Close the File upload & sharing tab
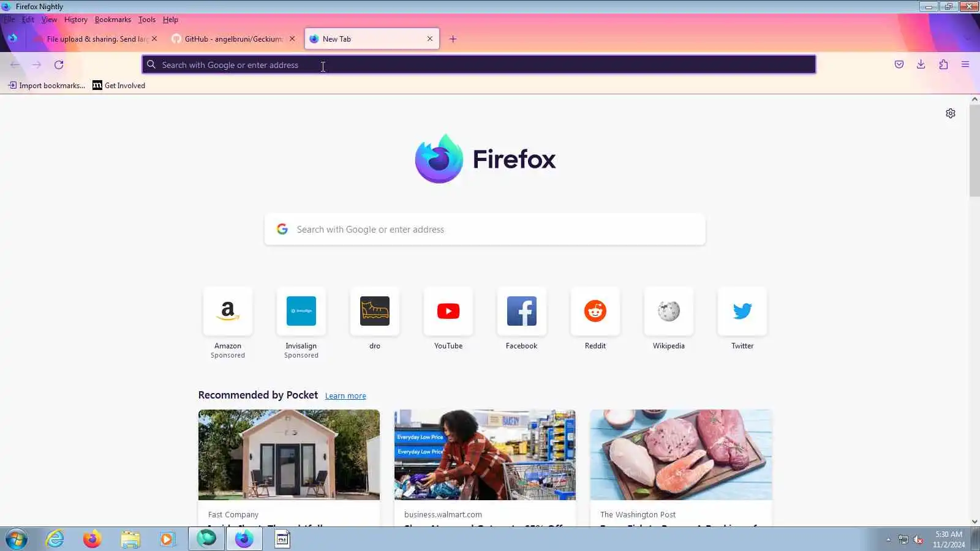The height and width of the screenshot is (551, 980). point(154,39)
